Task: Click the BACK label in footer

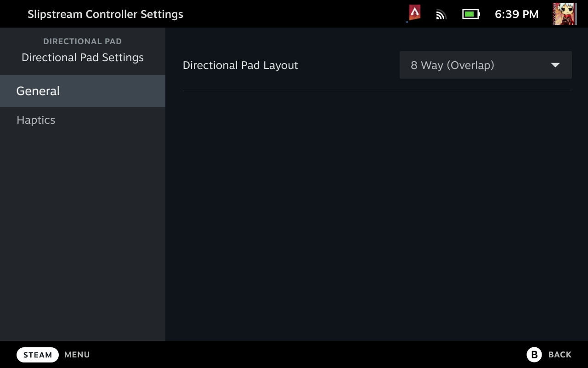Action: (x=560, y=355)
